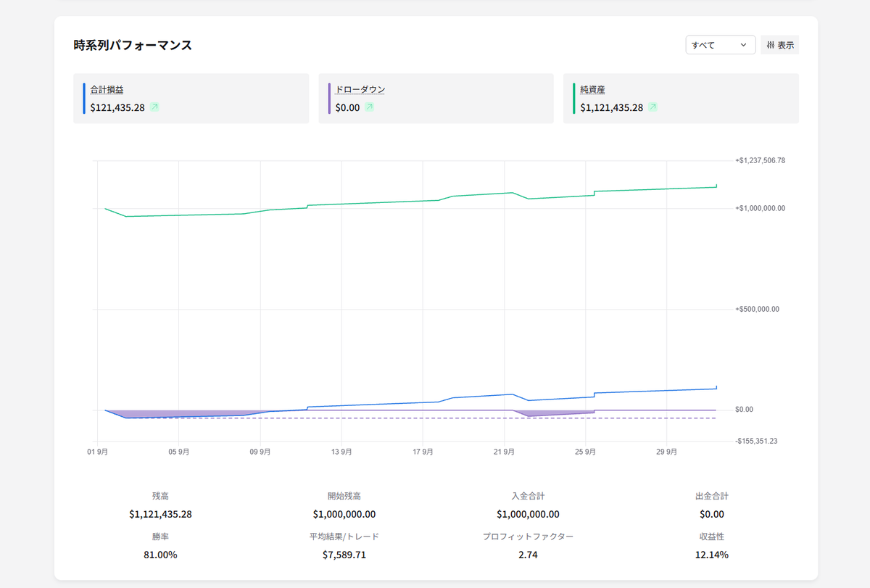Image resolution: width=870 pixels, height=588 pixels.
Task: Click the 純資産 label text
Action: pyautogui.click(x=592, y=90)
